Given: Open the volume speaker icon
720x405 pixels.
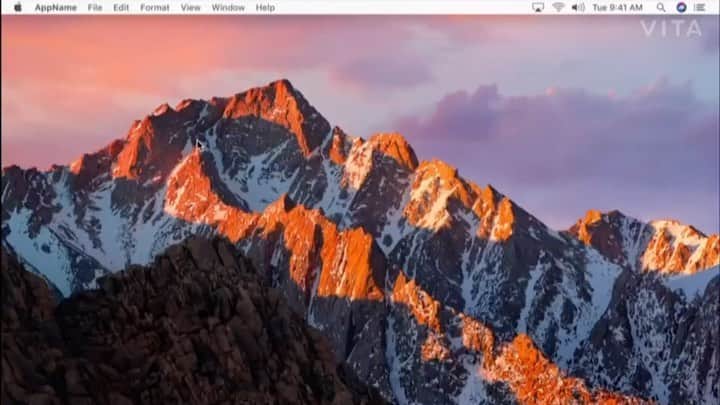Looking at the screenshot, I should coord(578,7).
